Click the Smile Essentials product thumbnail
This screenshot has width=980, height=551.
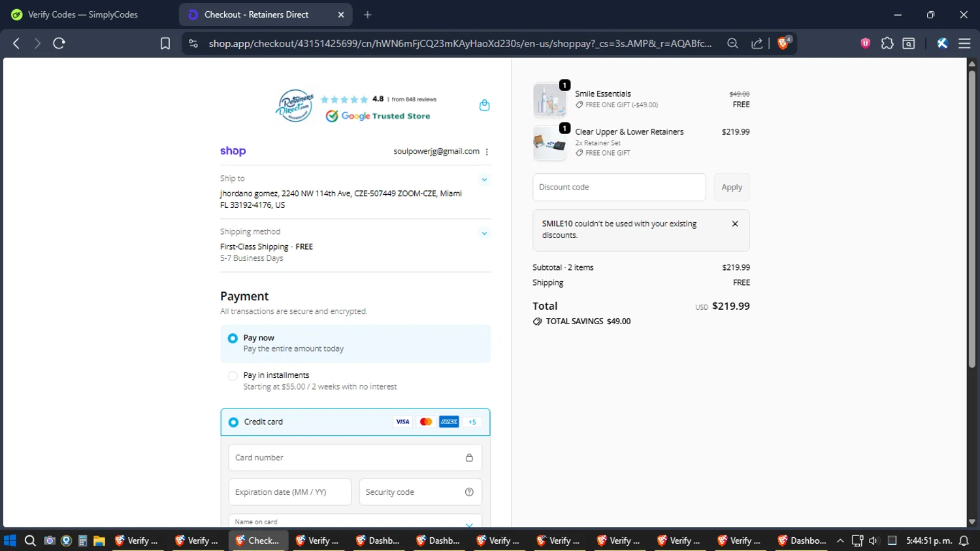pyautogui.click(x=549, y=100)
